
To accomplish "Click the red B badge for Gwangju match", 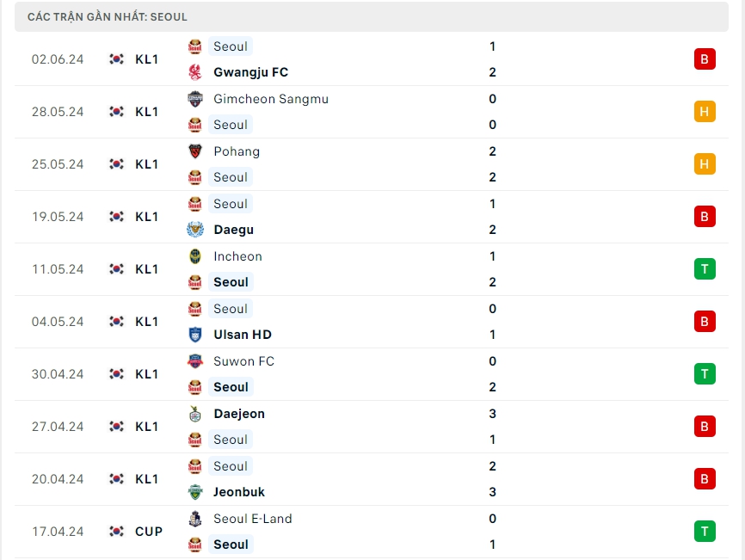I will [x=705, y=59].
